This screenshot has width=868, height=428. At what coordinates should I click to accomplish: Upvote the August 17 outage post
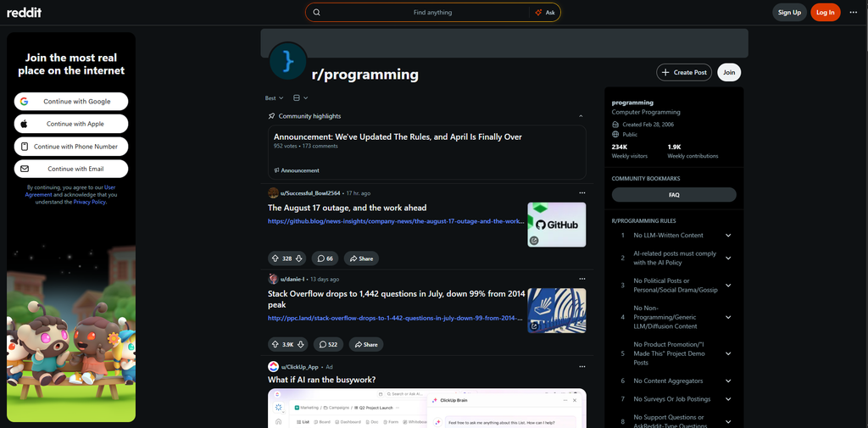275,258
